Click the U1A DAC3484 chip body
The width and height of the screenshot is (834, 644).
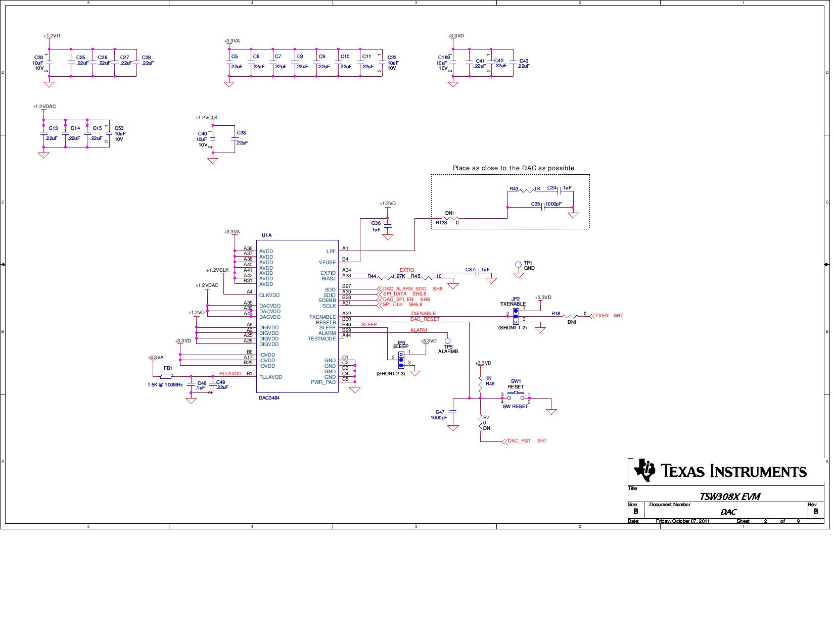297,317
